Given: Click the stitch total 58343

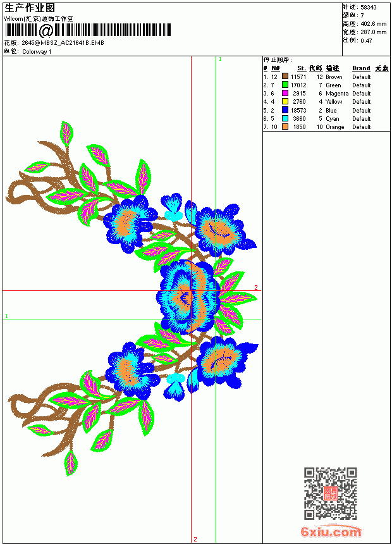Looking at the screenshot, I should pos(369,7).
